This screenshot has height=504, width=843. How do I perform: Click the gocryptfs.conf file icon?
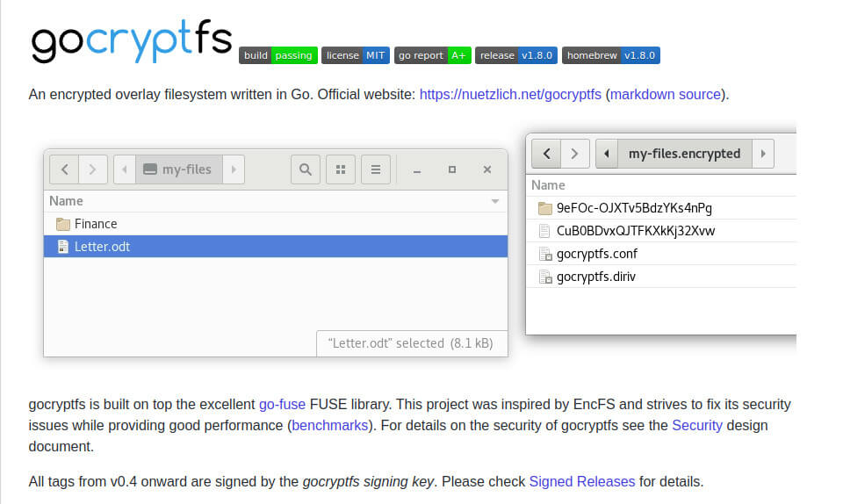(545, 254)
